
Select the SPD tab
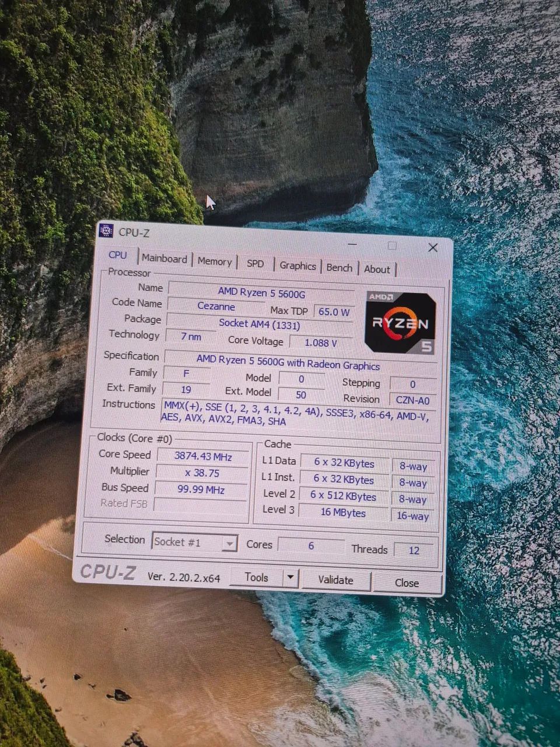tap(255, 264)
